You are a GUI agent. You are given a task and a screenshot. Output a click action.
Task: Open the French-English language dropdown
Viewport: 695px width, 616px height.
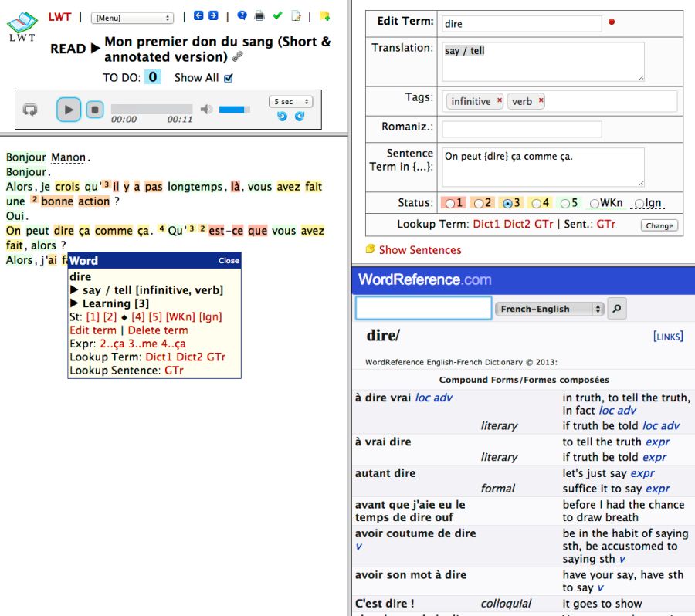(x=548, y=309)
